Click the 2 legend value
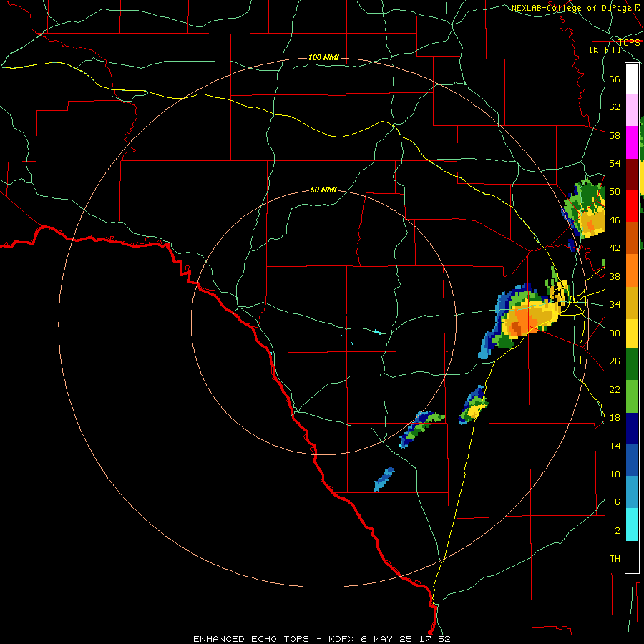644x644 pixels. click(617, 531)
